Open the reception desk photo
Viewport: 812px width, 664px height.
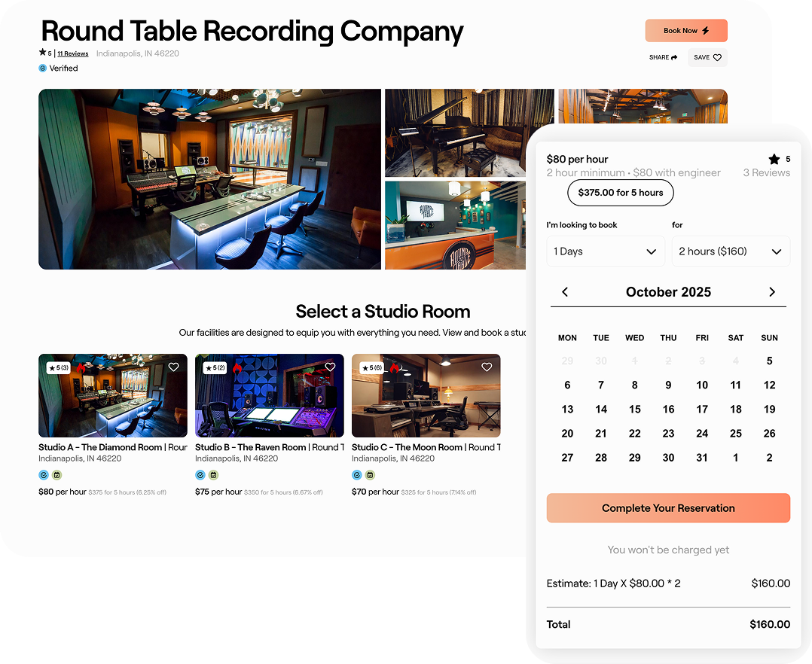pos(455,225)
